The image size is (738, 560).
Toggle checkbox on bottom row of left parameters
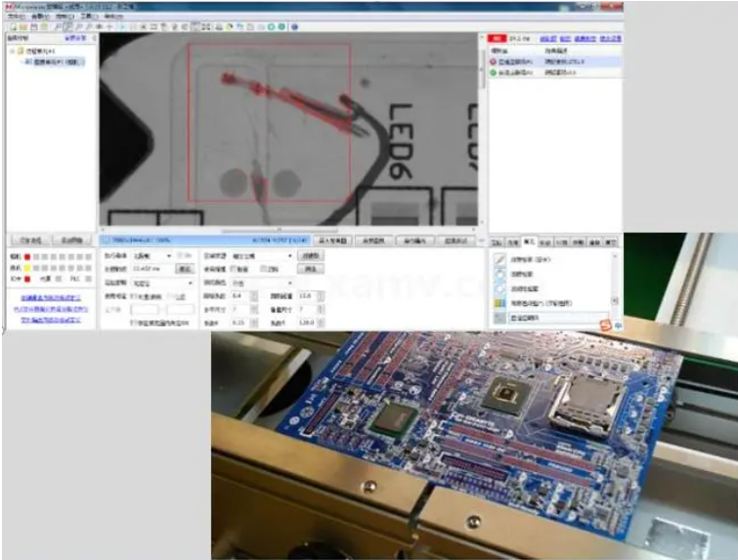click(x=133, y=323)
